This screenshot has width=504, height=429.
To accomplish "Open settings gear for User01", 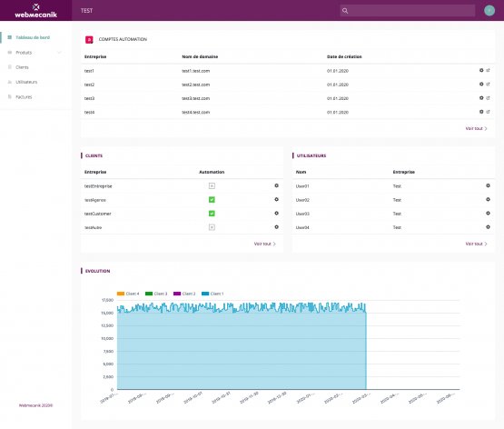I will (488, 185).
